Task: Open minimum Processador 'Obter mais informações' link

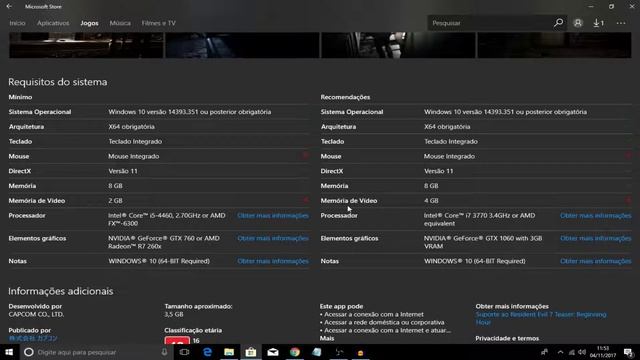Action: pyautogui.click(x=273, y=216)
